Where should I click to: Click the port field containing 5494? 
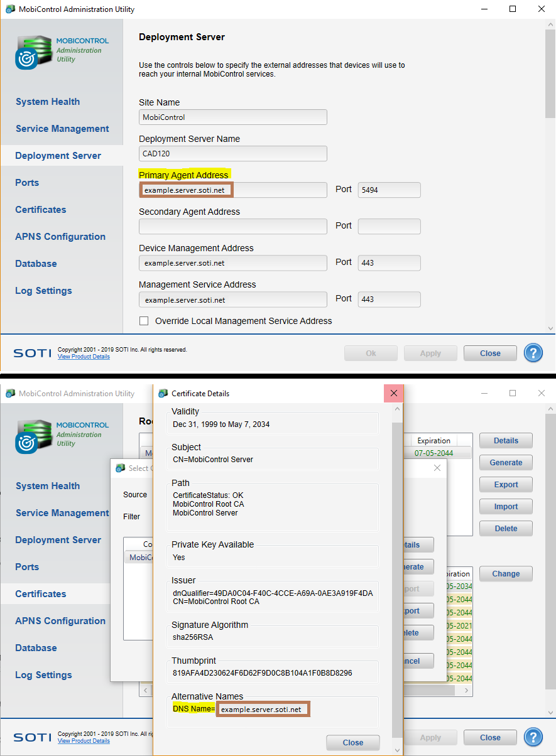coord(389,190)
